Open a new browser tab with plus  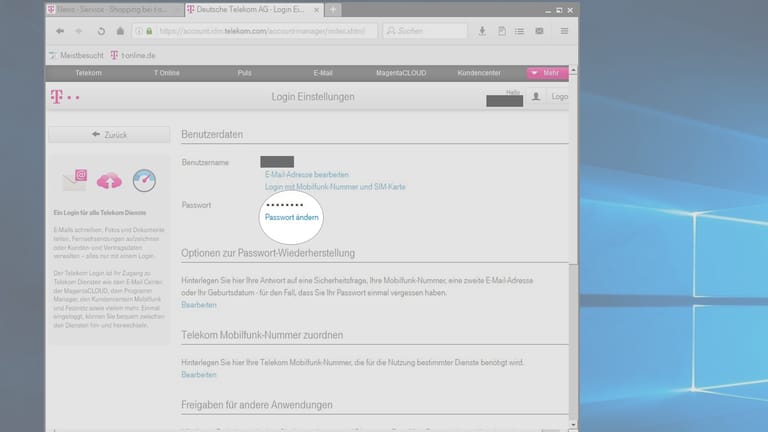[x=333, y=9]
